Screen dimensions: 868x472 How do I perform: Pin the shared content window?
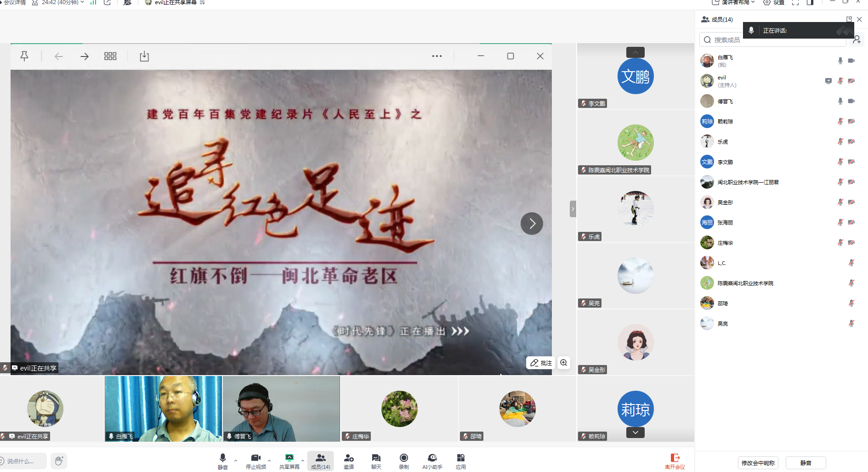(24, 56)
